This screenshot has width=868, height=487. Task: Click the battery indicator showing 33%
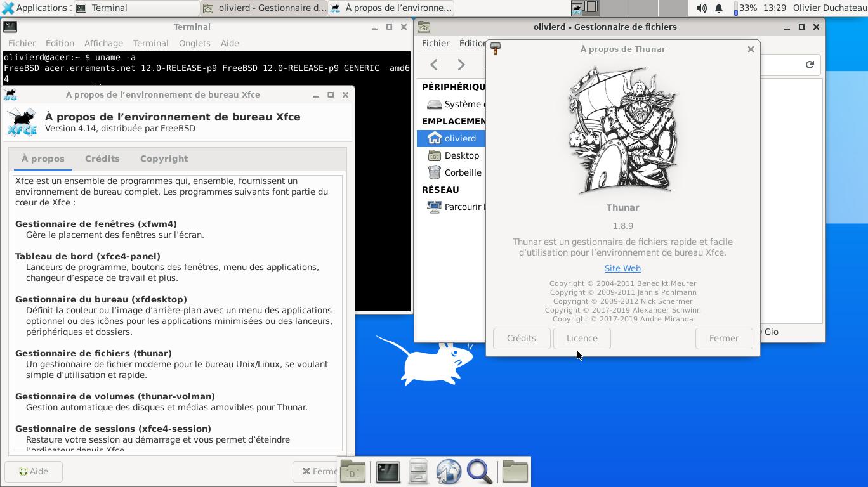[746, 8]
